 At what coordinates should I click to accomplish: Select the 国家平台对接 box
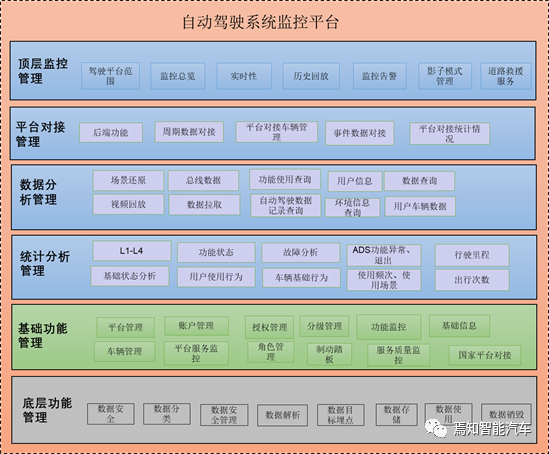485,355
